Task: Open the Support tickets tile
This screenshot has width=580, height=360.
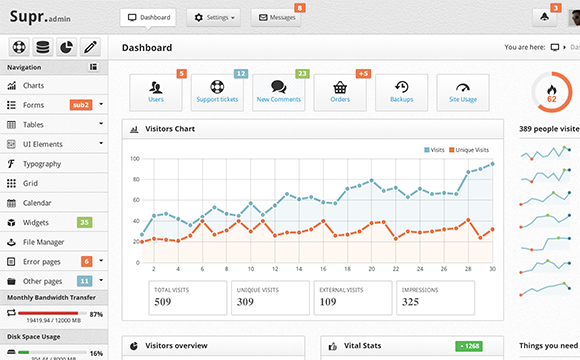Action: [217, 92]
